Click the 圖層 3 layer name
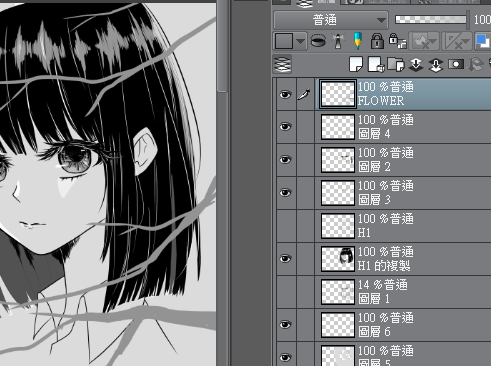Screen dimensions: 491x366 (374, 200)
